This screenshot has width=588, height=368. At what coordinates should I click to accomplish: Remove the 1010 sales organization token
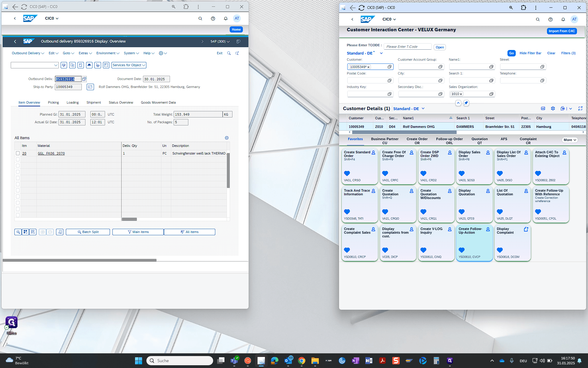coord(461,94)
